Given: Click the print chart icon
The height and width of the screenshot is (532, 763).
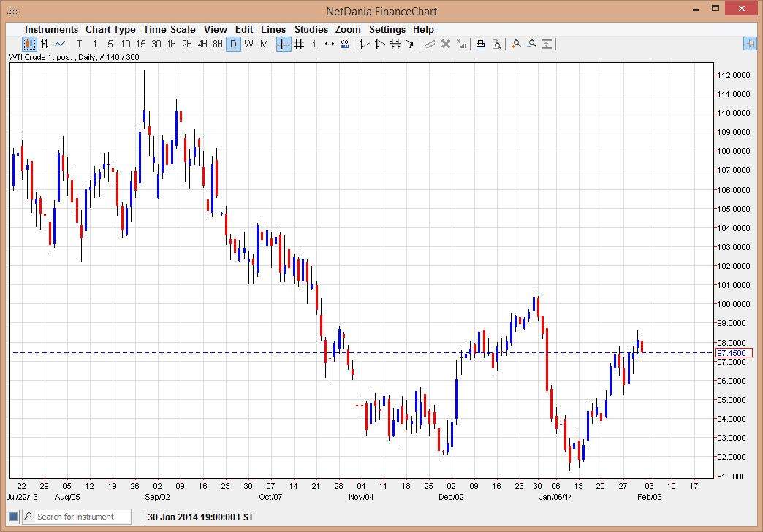Looking at the screenshot, I should [x=480, y=44].
